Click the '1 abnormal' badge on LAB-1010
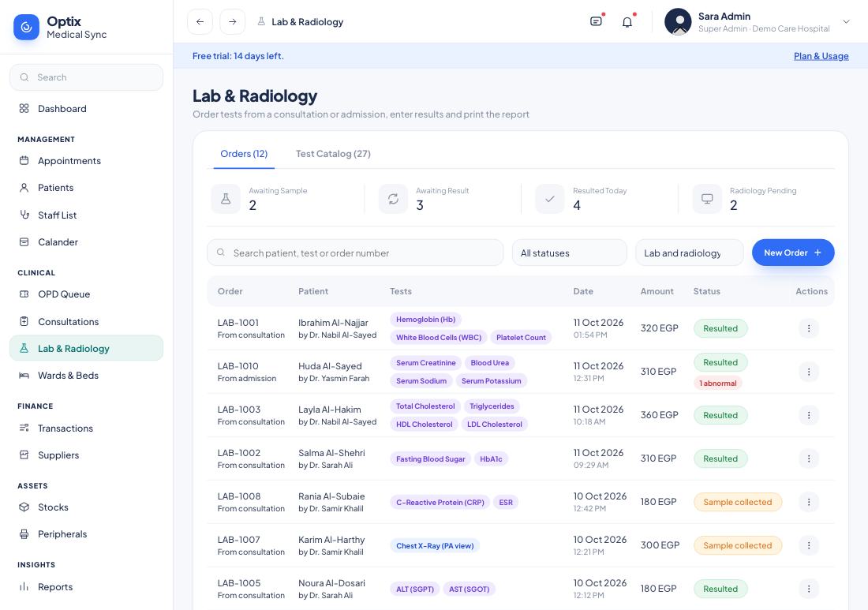This screenshot has width=868, height=610. coord(718,383)
